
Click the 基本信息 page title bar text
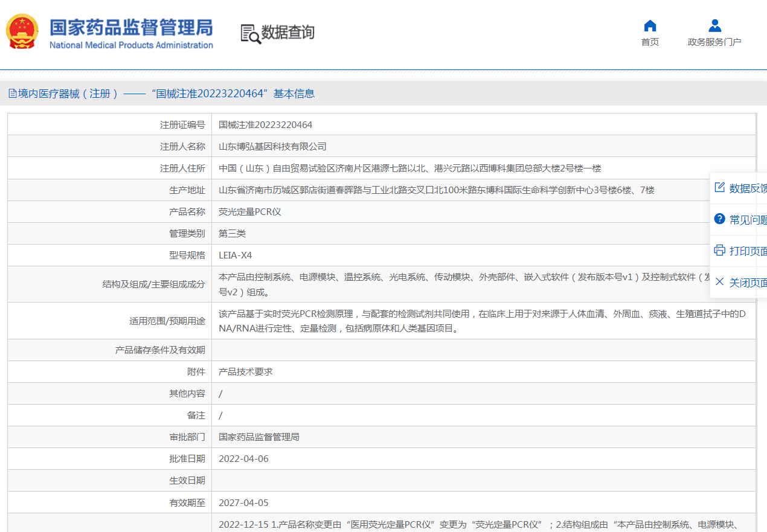294,94
